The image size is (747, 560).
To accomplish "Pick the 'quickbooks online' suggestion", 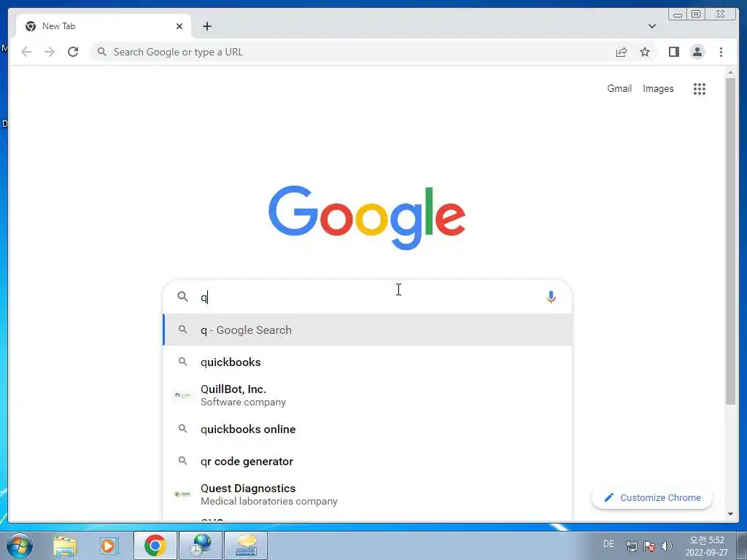I will tap(368, 429).
